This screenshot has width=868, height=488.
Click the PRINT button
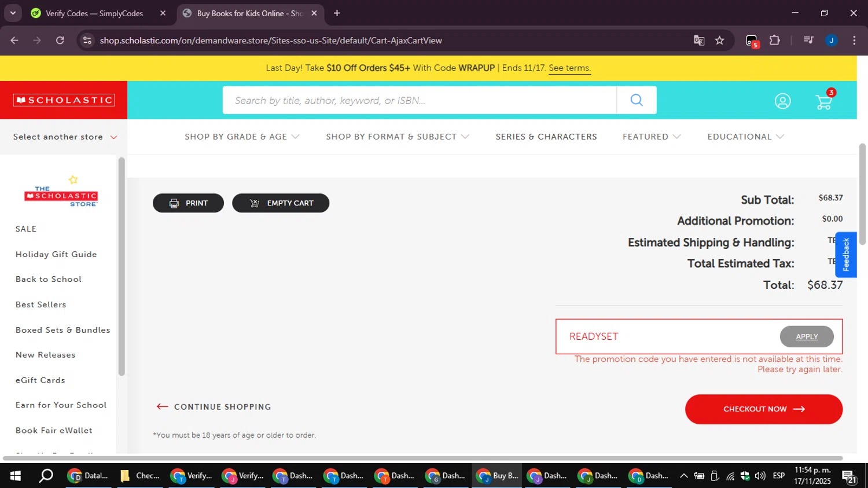(188, 203)
